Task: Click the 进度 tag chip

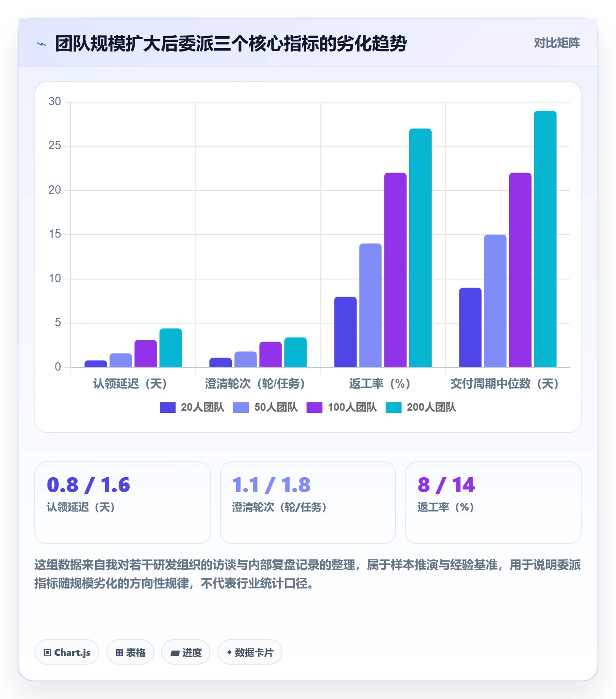Action: [x=186, y=652]
